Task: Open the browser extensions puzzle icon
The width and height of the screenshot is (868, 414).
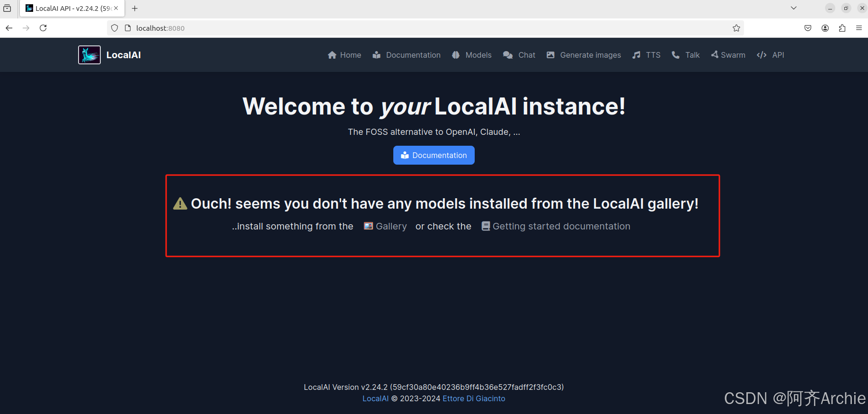Action: [842, 28]
